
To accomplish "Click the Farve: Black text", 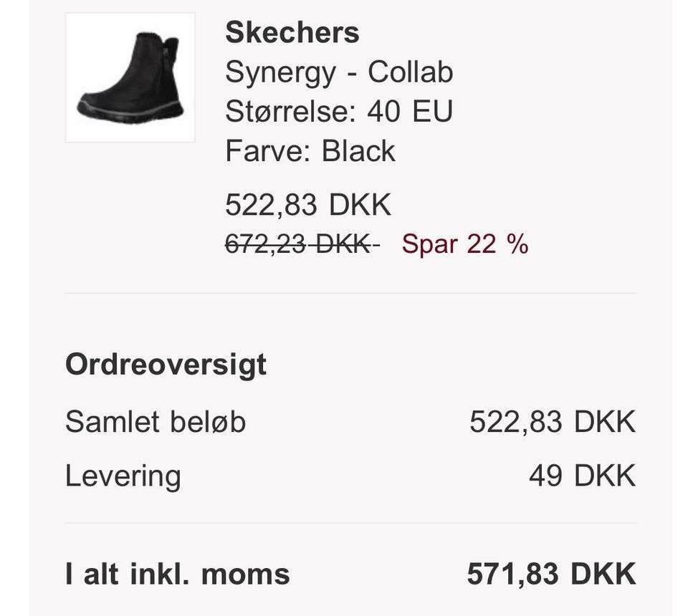I will (310, 151).
